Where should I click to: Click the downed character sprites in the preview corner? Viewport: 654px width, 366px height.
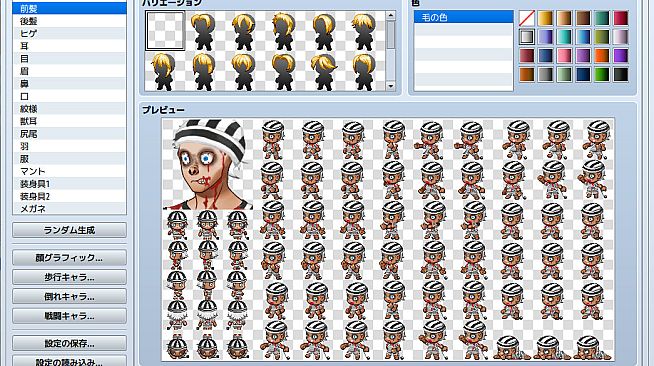pos(552,348)
